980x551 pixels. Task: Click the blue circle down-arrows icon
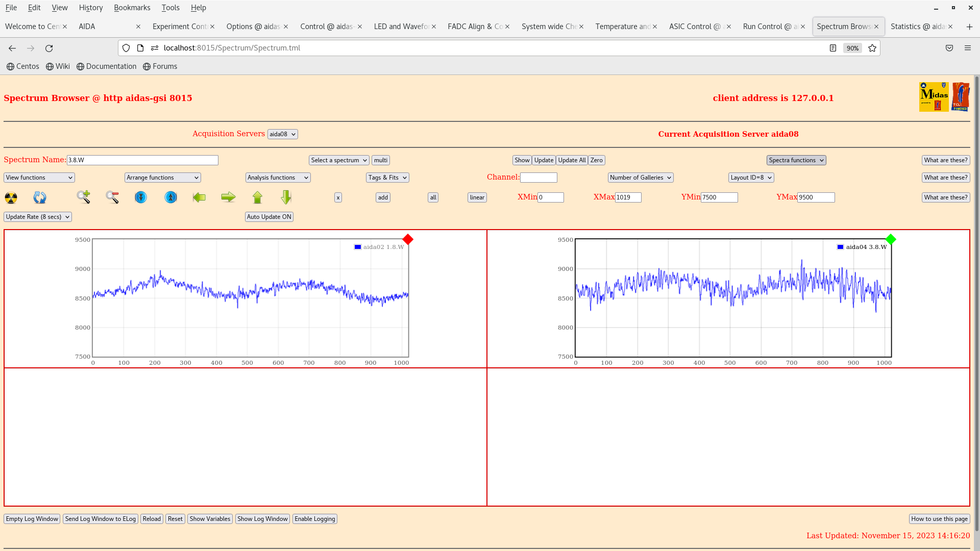[x=141, y=197]
